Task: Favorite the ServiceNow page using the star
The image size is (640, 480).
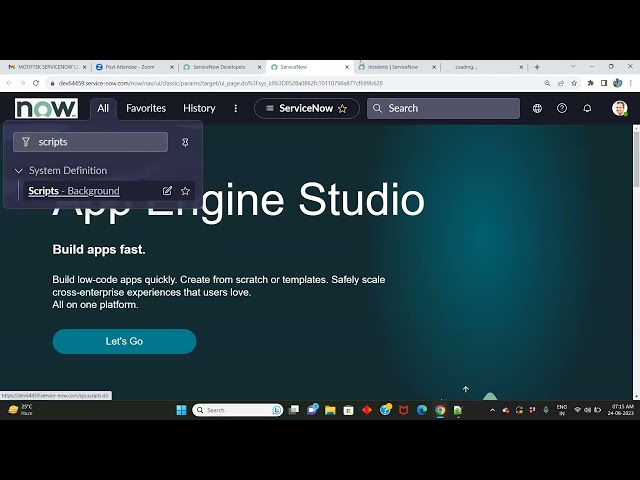Action: (342, 109)
